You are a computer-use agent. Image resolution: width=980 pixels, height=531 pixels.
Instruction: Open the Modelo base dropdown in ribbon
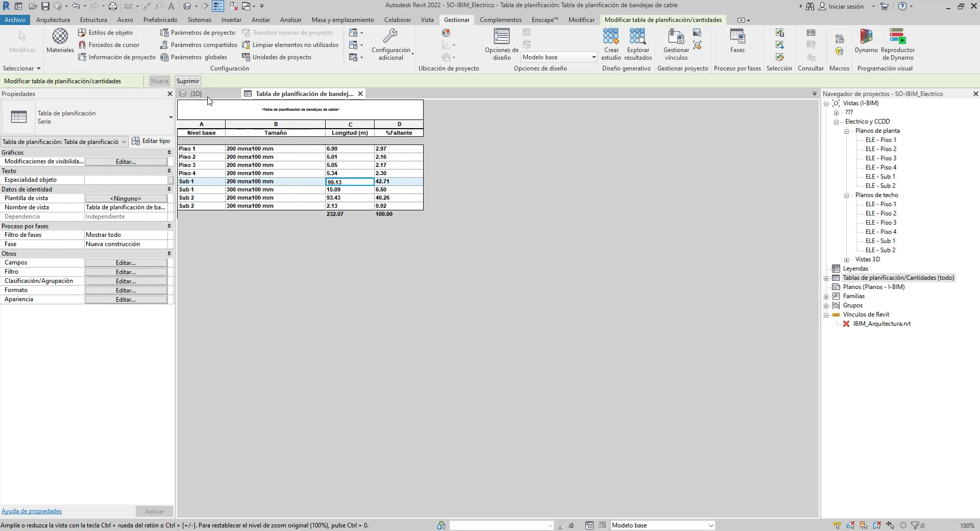594,57
